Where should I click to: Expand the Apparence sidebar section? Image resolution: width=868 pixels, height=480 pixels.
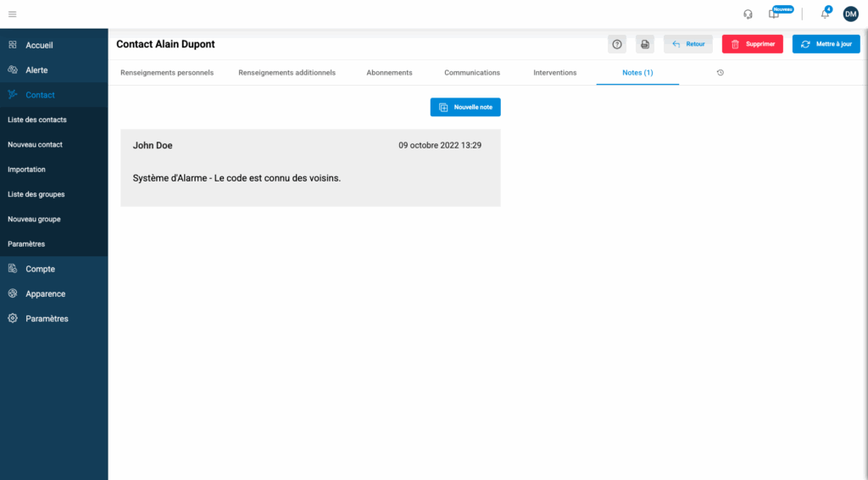point(45,293)
